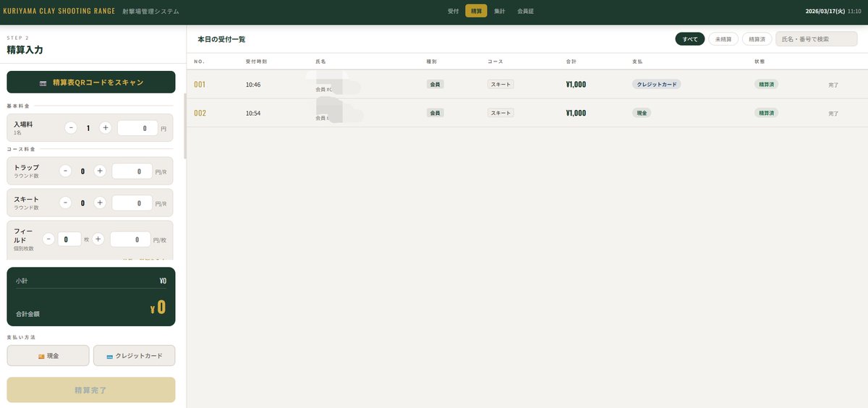The image size is (868, 408).
Task: Click 完了 label in row 002
Action: [833, 114]
